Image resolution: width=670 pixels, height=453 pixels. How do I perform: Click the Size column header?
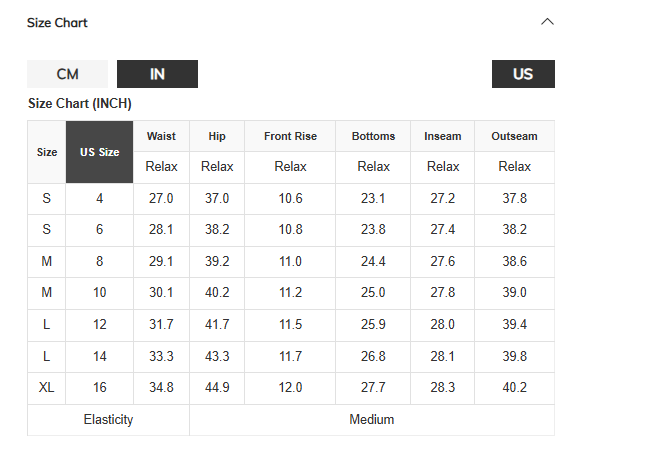[47, 152]
